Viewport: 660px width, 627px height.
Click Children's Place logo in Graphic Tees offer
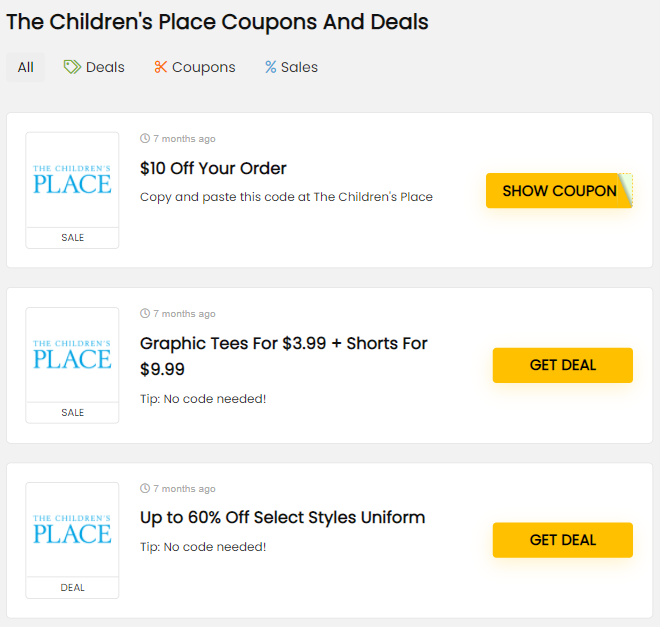point(72,355)
